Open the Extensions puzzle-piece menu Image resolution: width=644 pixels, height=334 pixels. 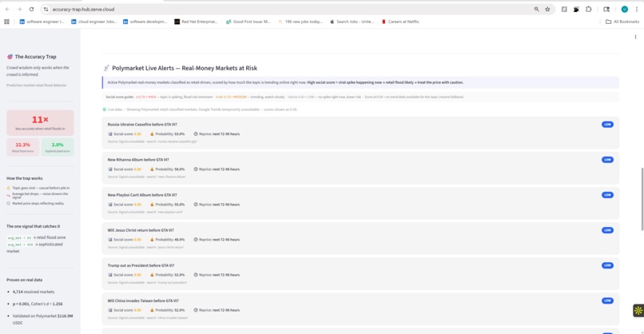click(589, 9)
